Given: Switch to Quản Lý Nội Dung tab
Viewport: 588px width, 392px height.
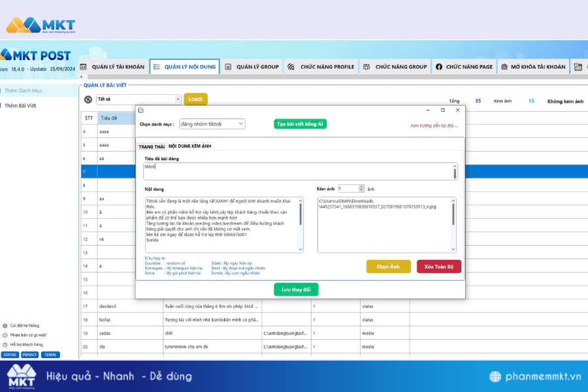Looking at the screenshot, I should tap(184, 67).
